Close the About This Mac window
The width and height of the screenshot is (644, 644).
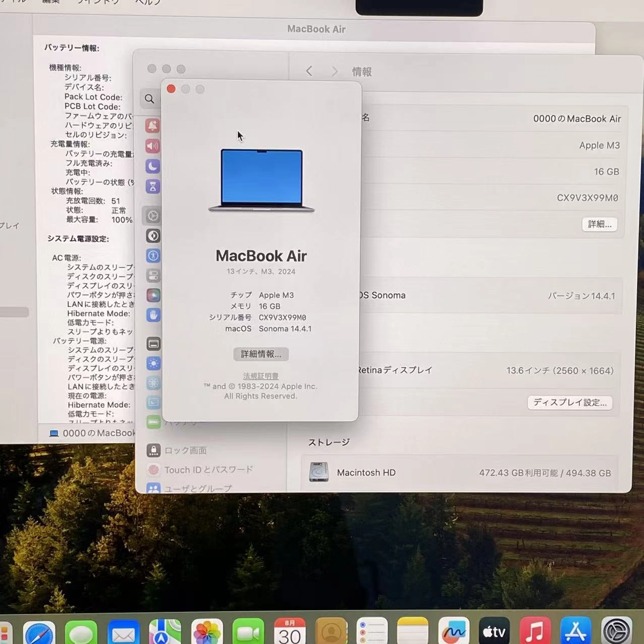tap(171, 89)
